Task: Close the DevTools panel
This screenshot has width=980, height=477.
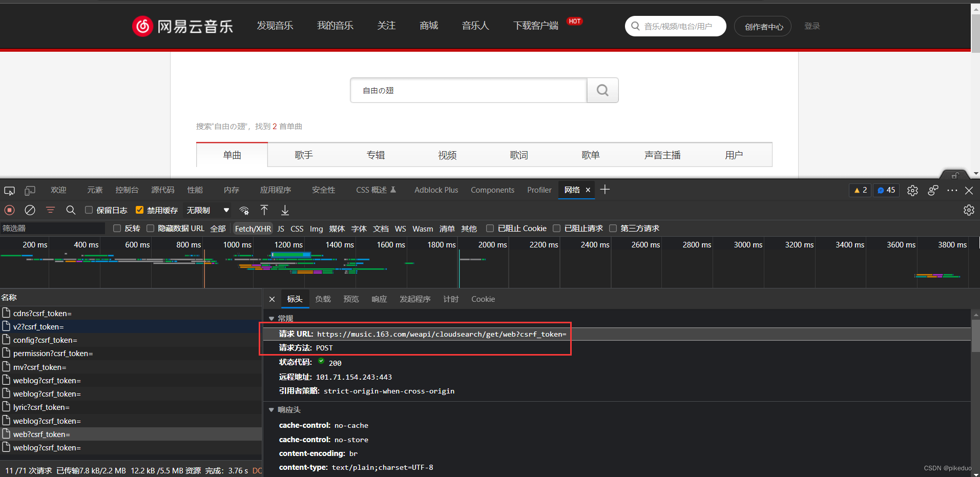Action: [x=969, y=191]
